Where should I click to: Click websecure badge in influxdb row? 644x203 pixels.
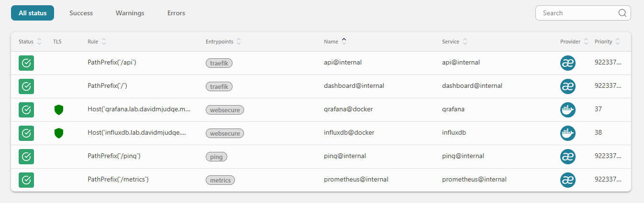(225, 133)
